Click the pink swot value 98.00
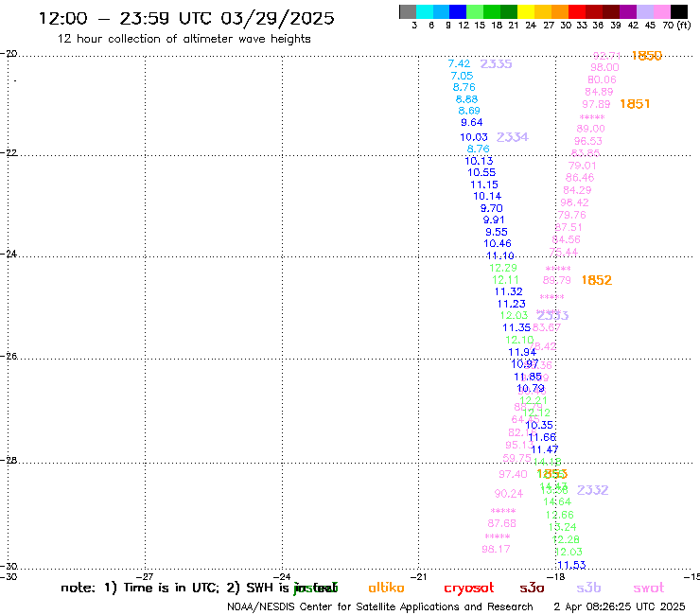The height and width of the screenshot is (615, 700). point(604,67)
